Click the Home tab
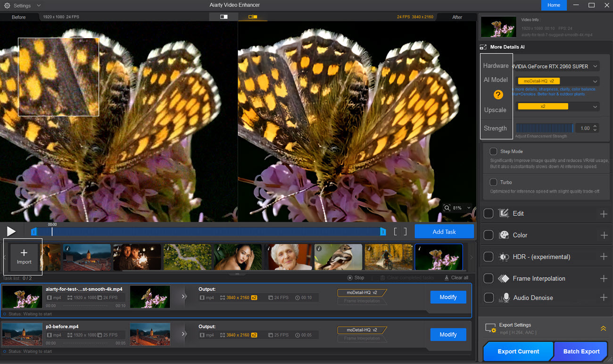The image size is (613, 364). click(554, 5)
